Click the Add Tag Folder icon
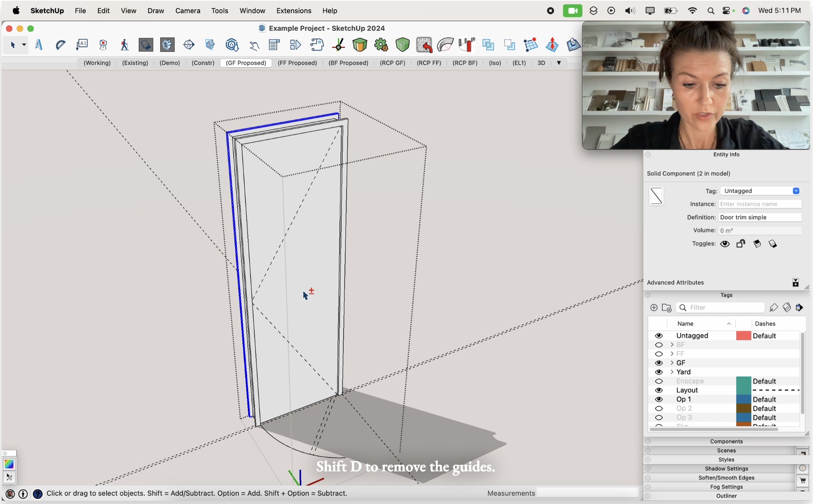Screen dimensions: 813x504 point(667,308)
